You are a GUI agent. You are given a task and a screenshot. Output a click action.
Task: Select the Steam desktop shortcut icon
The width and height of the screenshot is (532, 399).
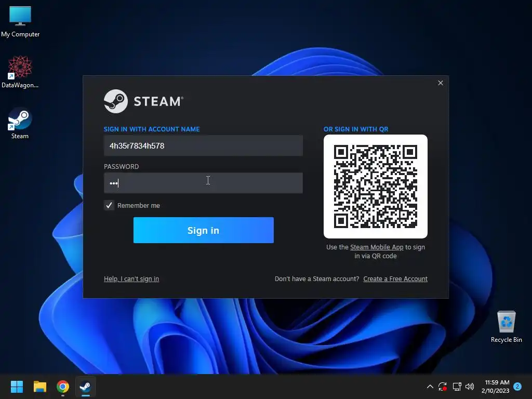[x=20, y=123]
